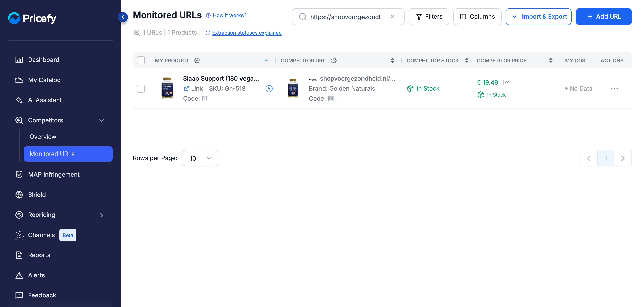644x307 pixels.
Task: Open the row actions three-dot menu
Action: 614,89
